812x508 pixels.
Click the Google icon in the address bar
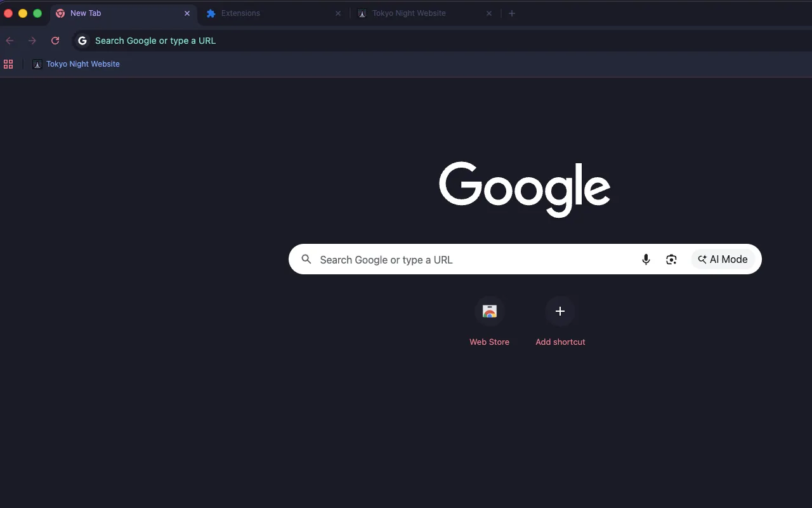(x=82, y=41)
